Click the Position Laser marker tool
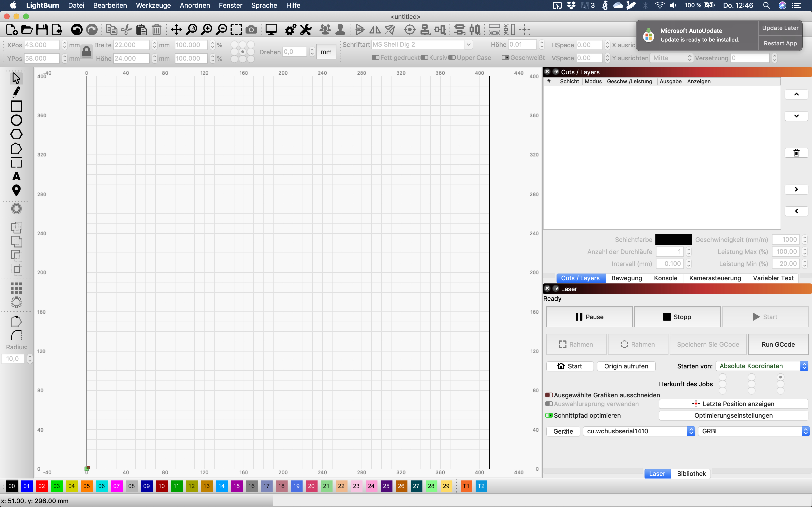 click(16, 190)
